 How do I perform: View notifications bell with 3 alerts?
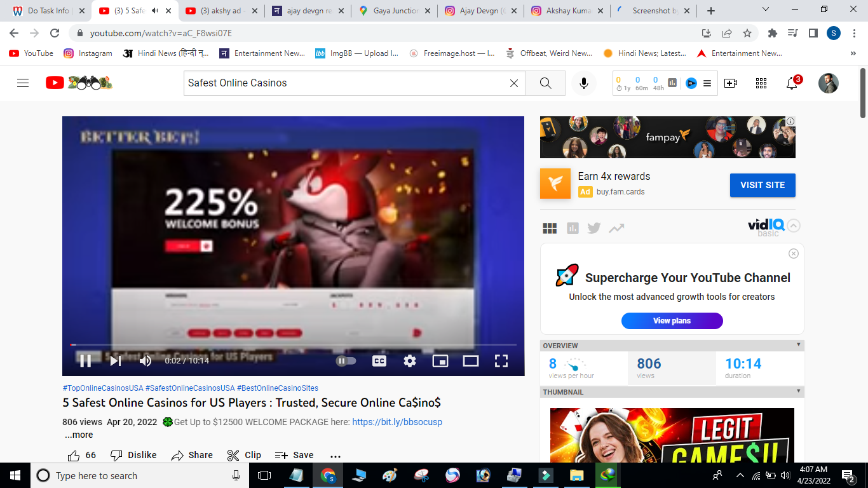(x=792, y=83)
